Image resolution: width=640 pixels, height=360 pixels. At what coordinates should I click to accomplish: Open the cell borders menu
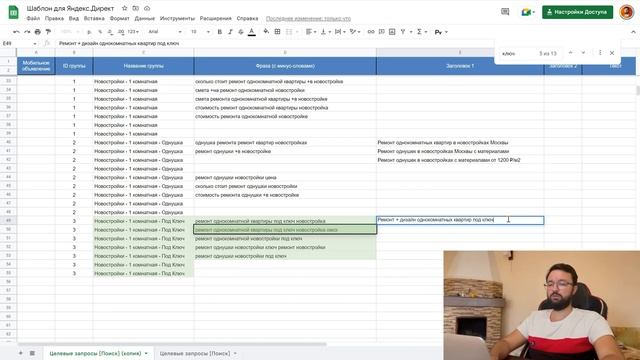[278, 31]
